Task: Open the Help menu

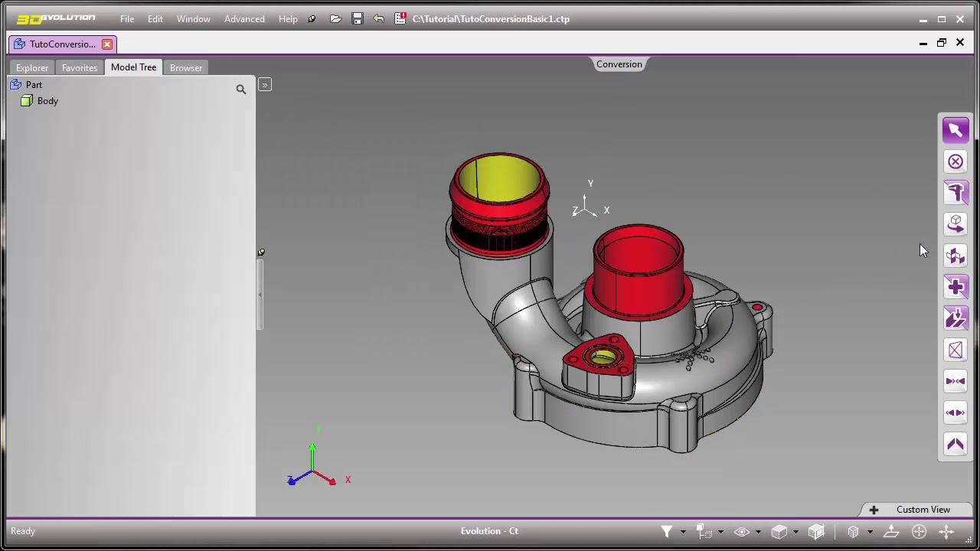Action: tap(288, 19)
